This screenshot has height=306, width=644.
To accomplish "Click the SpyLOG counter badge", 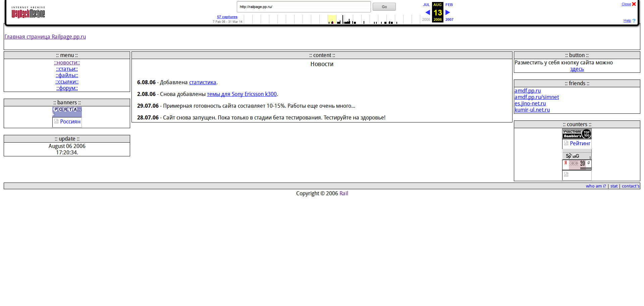I will pos(577,155).
